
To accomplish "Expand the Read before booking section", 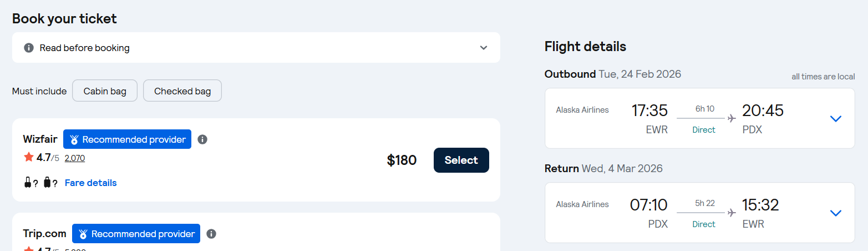I will pos(484,48).
